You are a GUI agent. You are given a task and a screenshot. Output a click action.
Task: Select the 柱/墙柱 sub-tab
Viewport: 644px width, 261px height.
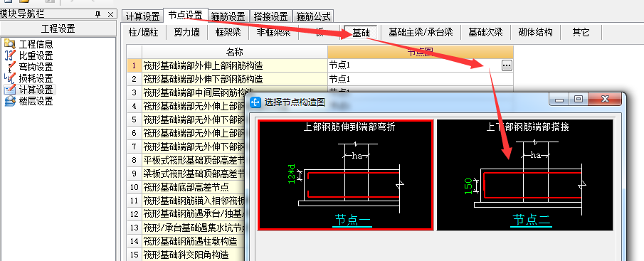[x=143, y=33]
